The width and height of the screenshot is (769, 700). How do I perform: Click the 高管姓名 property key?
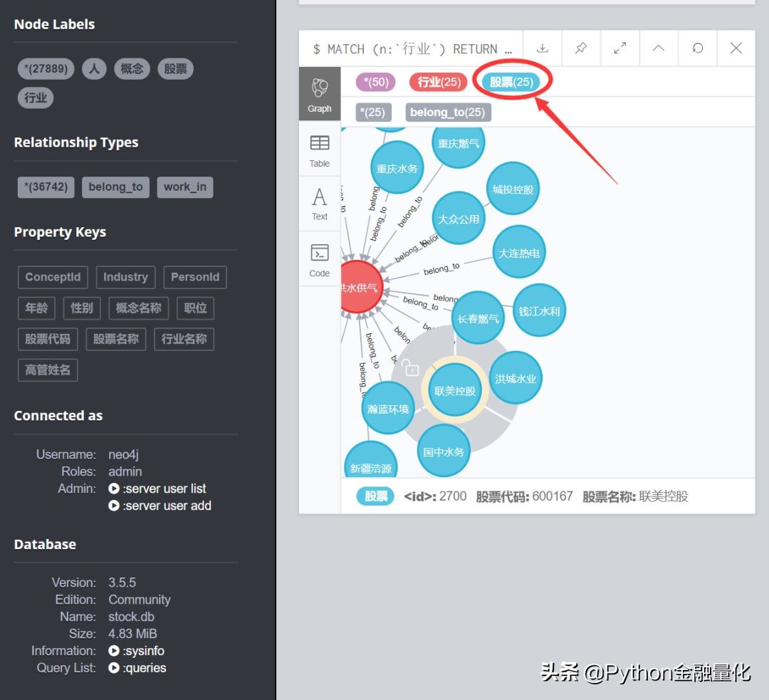click(x=48, y=370)
